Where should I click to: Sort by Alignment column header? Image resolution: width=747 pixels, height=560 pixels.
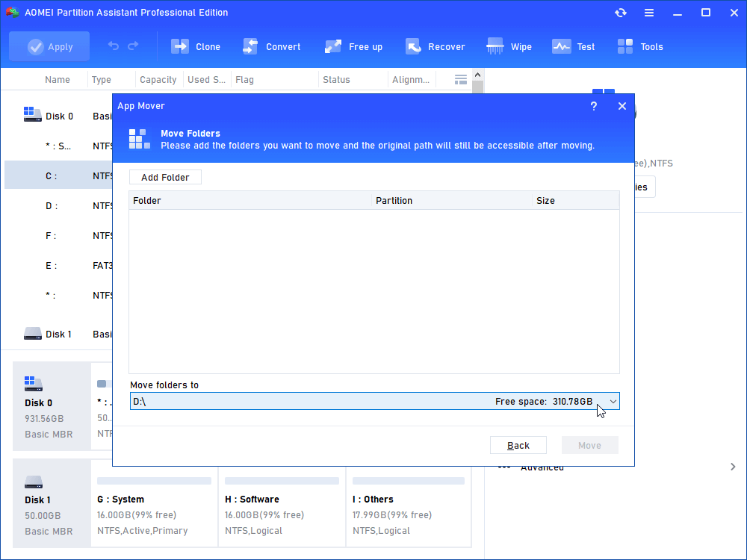point(411,80)
